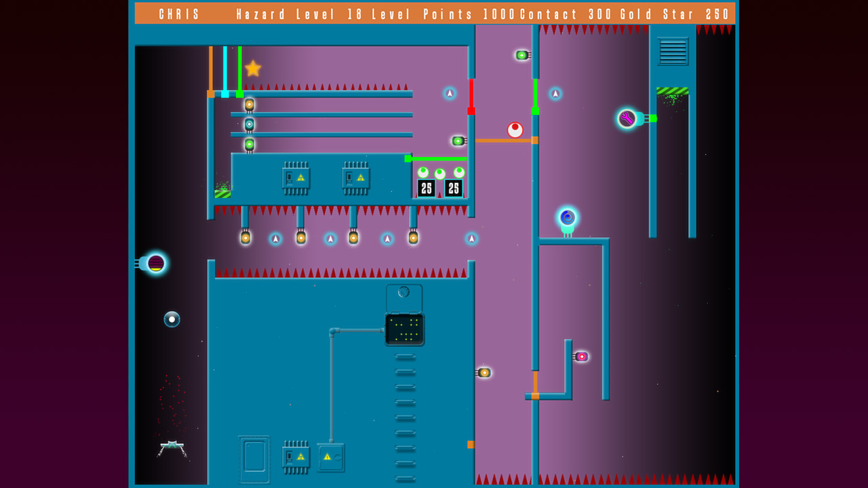Image resolution: width=868 pixels, height=488 pixels.
Task: Click the player name CHRIS
Action: [x=178, y=14]
